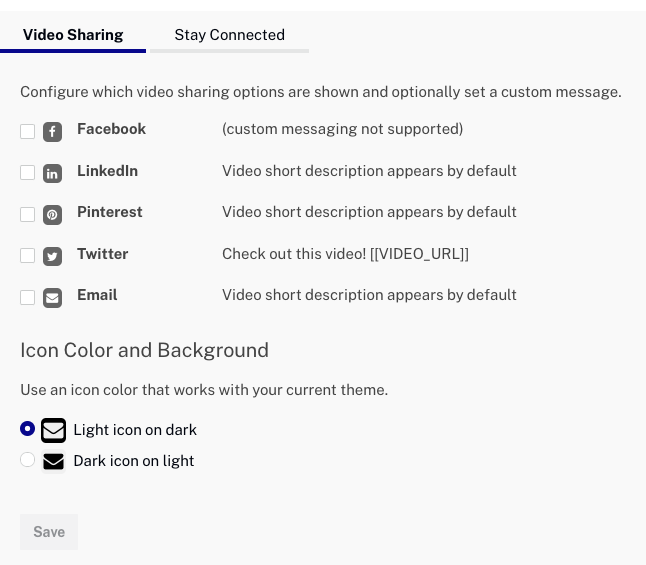
Task: Tick the Pinterest sharing checkbox
Action: pos(28,214)
